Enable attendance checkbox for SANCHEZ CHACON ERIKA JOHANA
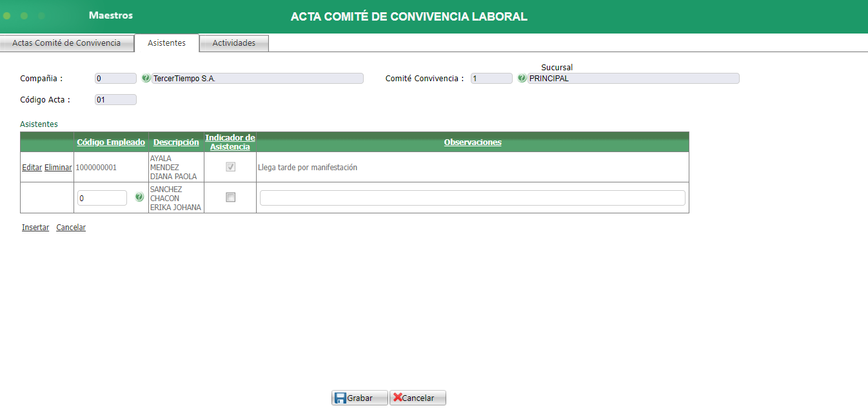 [x=230, y=197]
